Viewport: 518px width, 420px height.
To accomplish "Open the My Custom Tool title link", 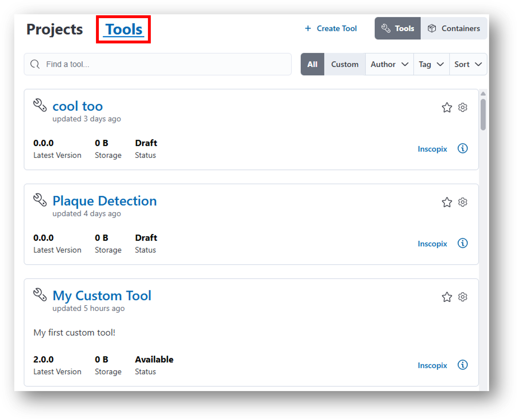I will point(102,296).
